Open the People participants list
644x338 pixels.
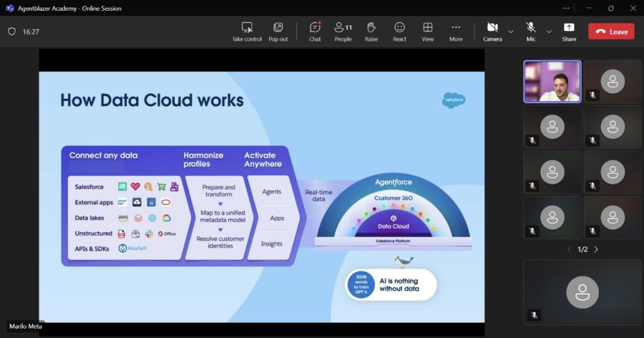(x=343, y=31)
